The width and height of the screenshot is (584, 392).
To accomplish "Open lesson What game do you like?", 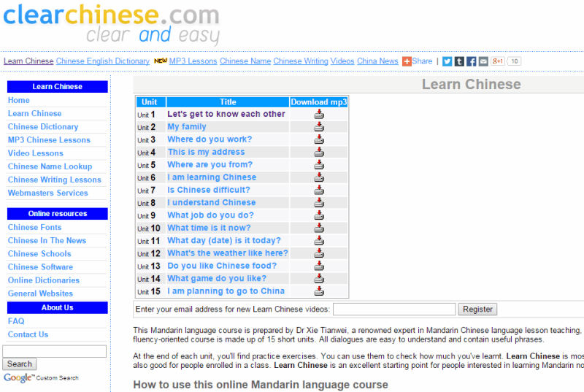I will point(217,278).
